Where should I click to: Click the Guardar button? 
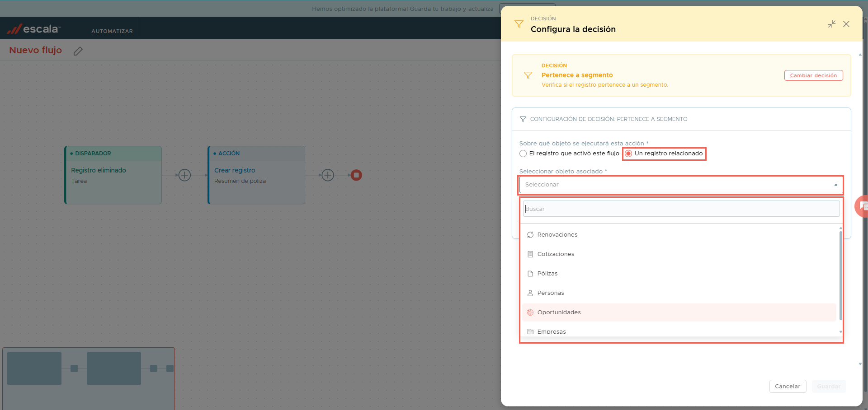[829, 387]
